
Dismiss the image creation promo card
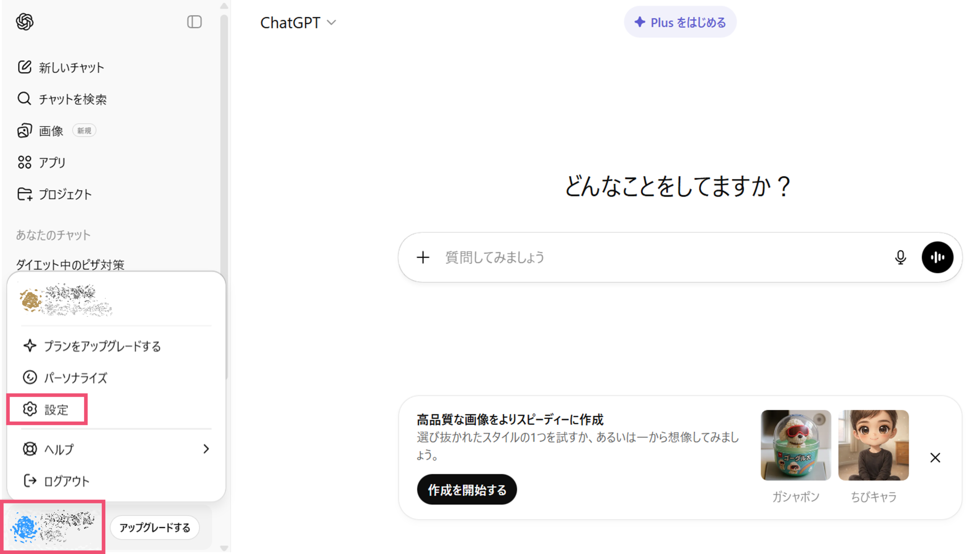point(935,458)
